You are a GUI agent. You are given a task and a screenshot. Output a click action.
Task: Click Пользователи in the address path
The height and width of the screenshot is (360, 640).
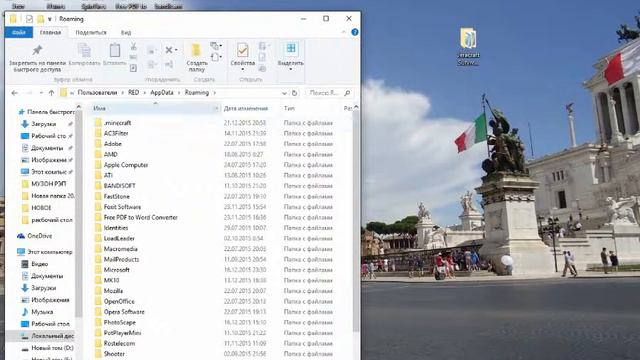[x=97, y=93]
